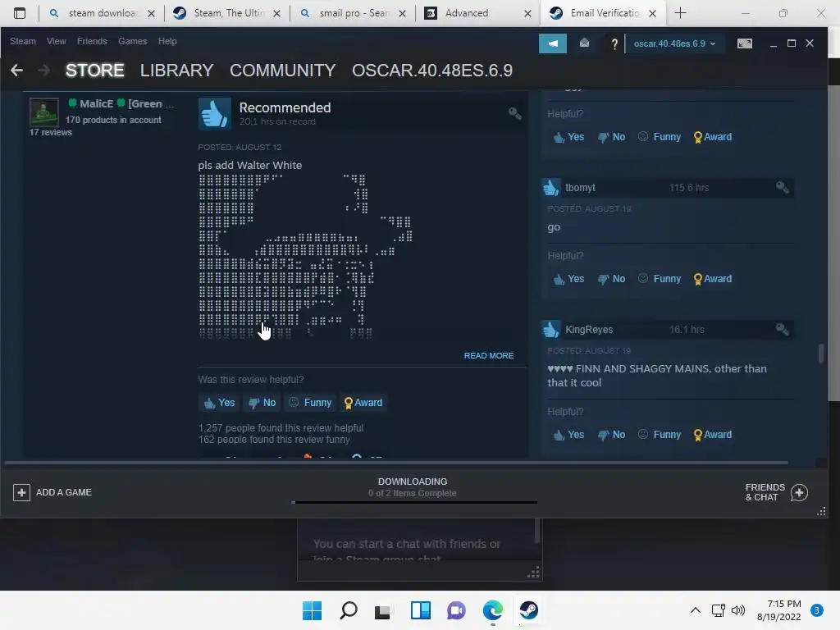Click the Steam forward arrow
Screen dimensions: 840x630
[x=44, y=71]
